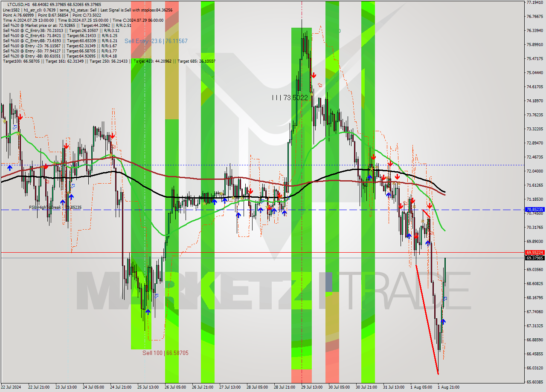Select the '24 Jul 21:00' time axis label
This screenshot has height=392, width=546.
coord(121,387)
